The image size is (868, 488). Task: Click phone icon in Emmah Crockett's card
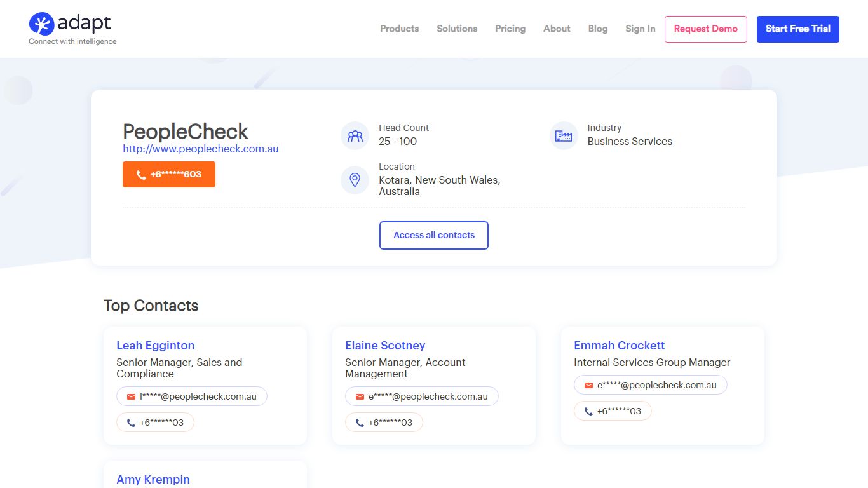(588, 411)
